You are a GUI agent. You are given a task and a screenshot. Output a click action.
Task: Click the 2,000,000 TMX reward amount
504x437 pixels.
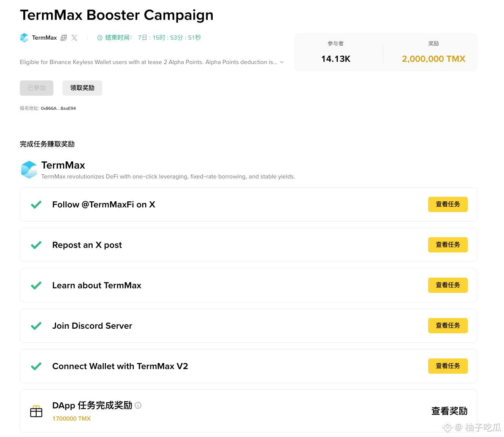[x=433, y=59]
